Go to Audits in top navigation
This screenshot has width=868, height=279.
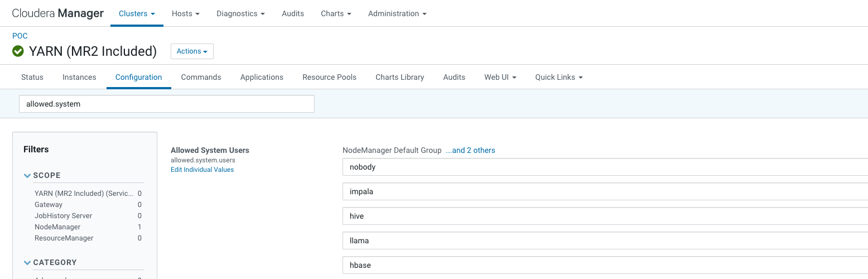tap(293, 13)
